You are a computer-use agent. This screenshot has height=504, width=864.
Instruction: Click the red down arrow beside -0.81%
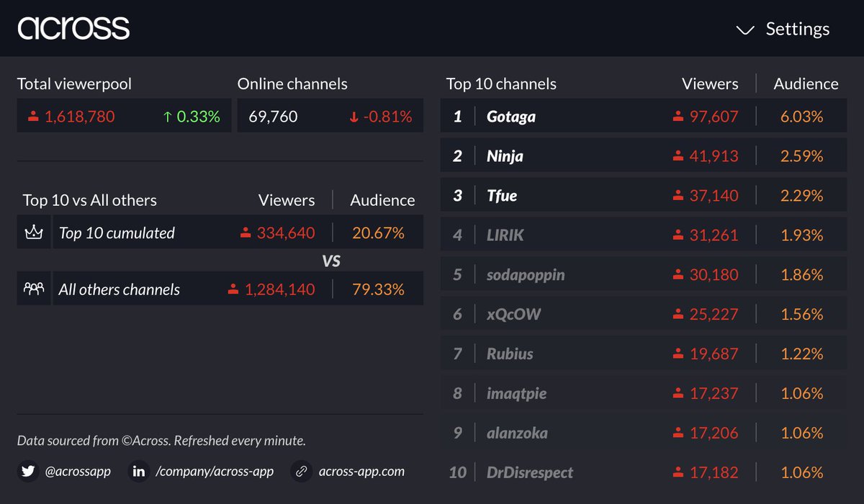(x=354, y=117)
